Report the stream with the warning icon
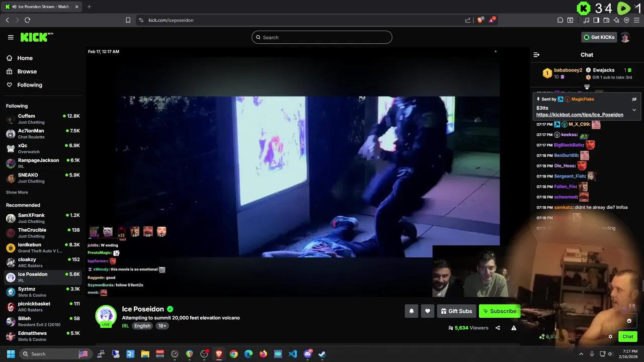This screenshot has height=362, width=644. 514,328
